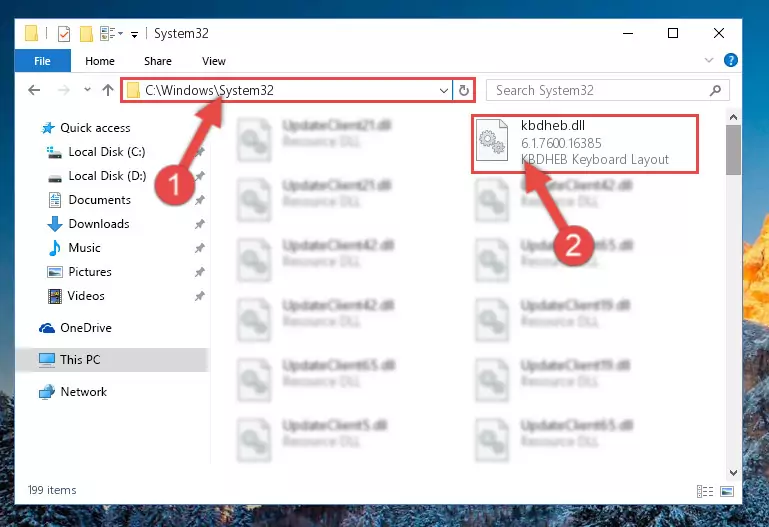The width and height of the screenshot is (769, 527).
Task: Open the Customize Quick Access Toolbar dropdown
Action: [x=134, y=34]
